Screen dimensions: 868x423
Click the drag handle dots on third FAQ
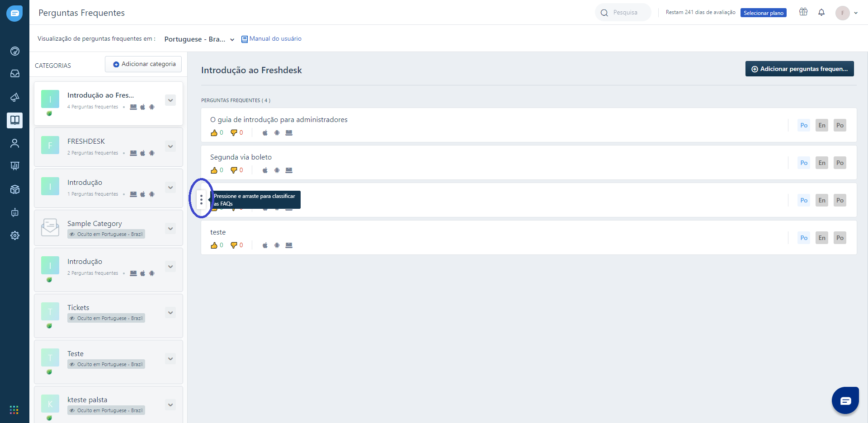pyautogui.click(x=201, y=199)
